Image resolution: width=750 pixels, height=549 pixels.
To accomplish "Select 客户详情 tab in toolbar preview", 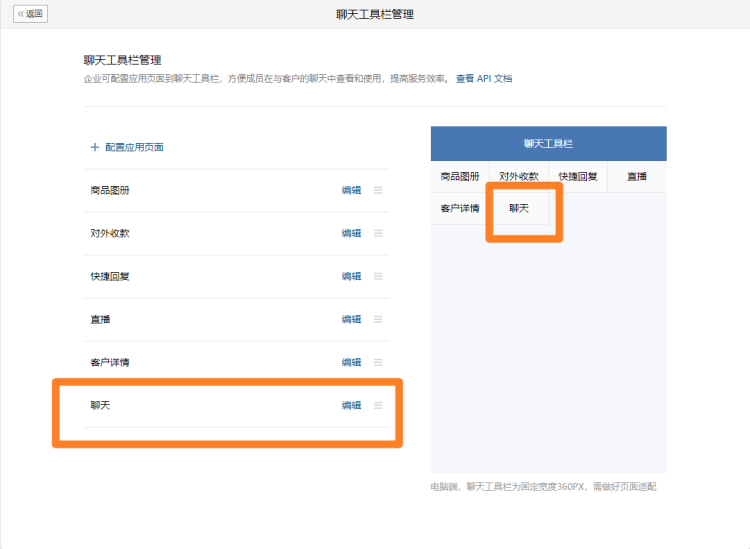I will [x=460, y=208].
